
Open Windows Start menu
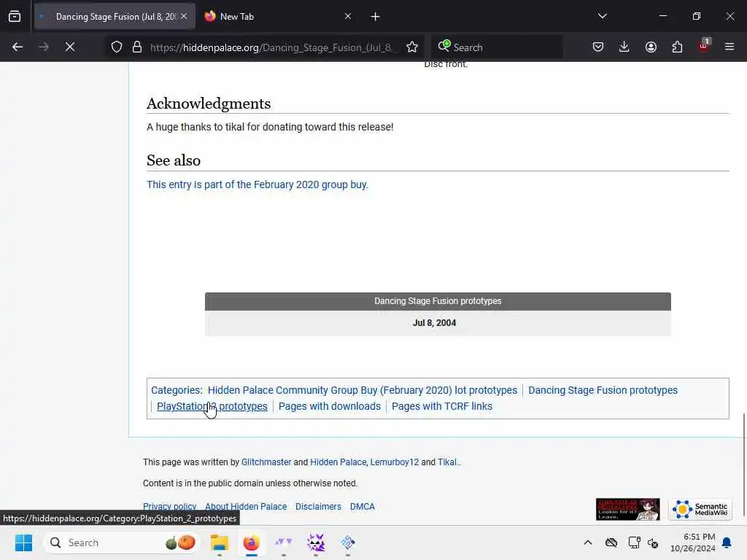click(23, 542)
